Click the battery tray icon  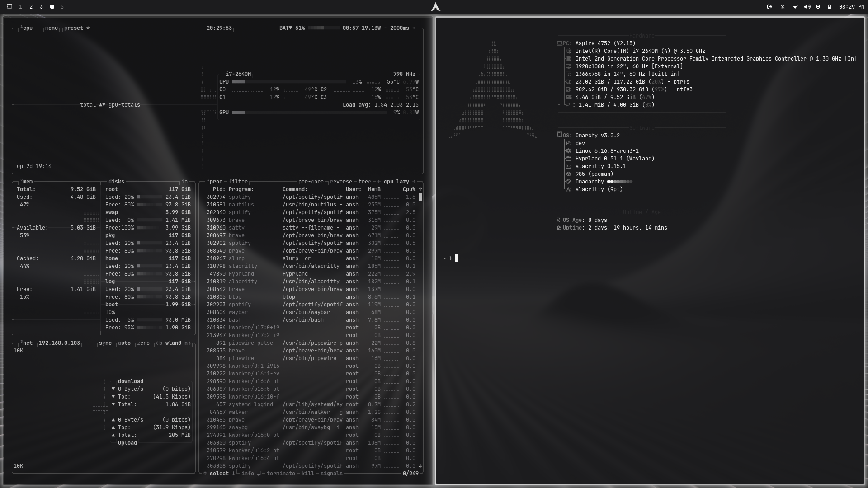click(x=829, y=7)
